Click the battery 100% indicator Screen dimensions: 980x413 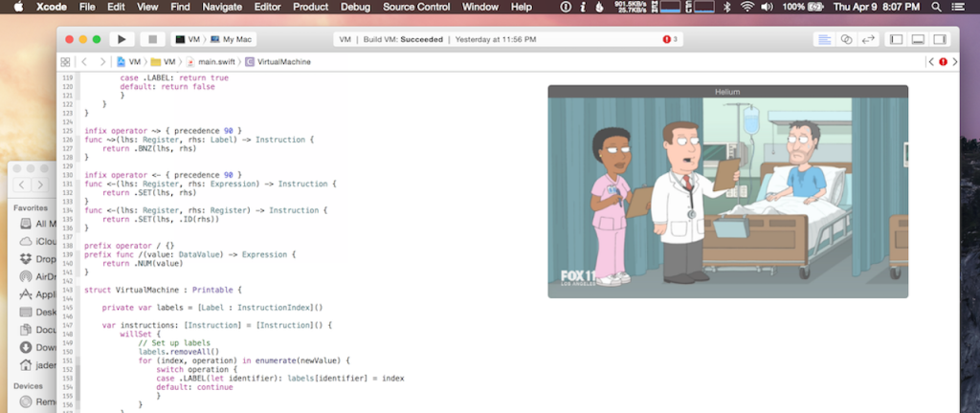click(802, 7)
